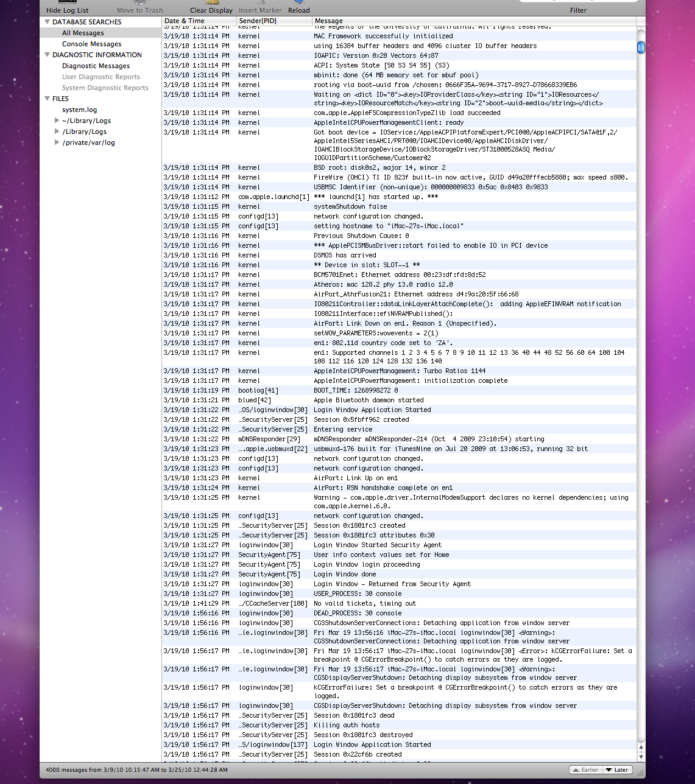695x784 pixels.
Task: Click the '4000 messages from 3/9/10' status text
Action: (x=136, y=770)
